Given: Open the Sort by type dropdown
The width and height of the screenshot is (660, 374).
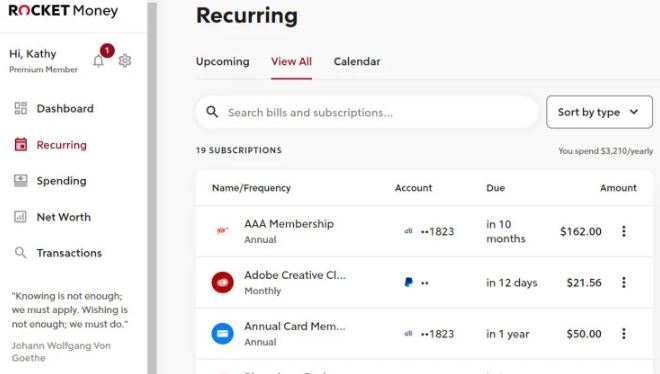Looking at the screenshot, I should 599,112.
